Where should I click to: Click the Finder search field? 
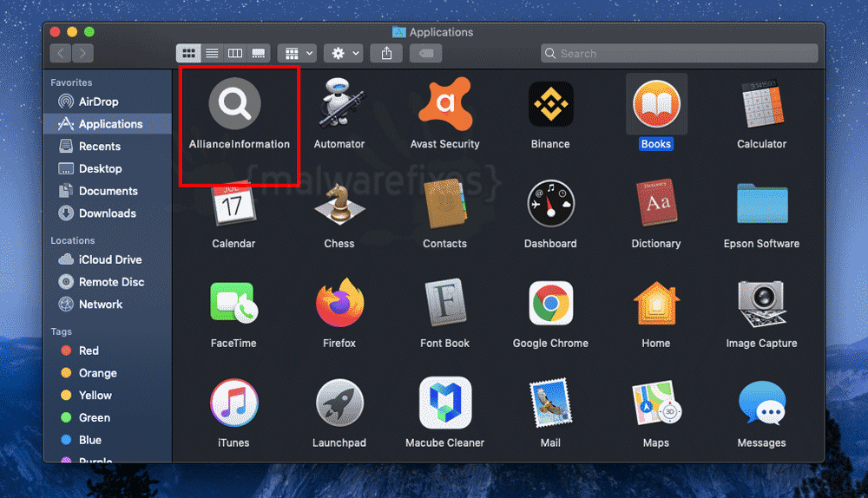[680, 53]
